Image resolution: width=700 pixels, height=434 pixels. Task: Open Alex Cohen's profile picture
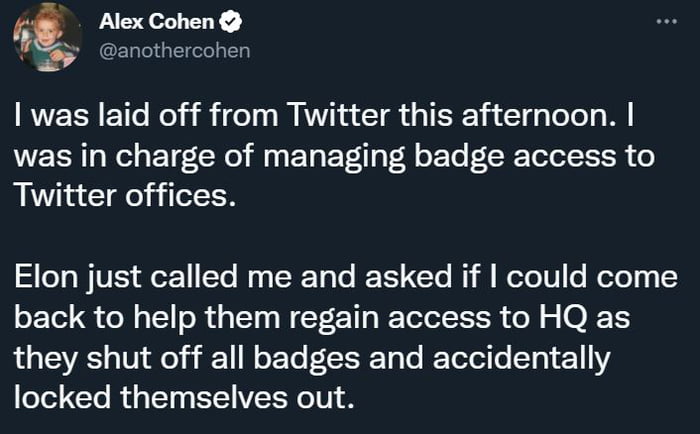click(47, 37)
